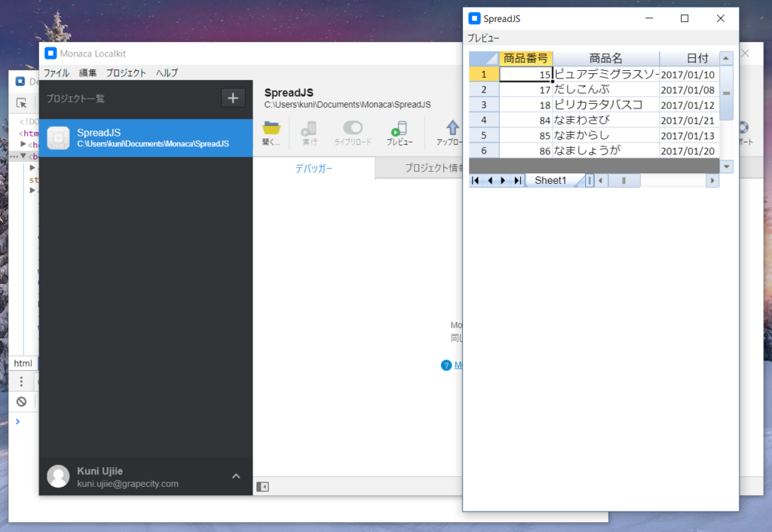772x532 pixels.
Task: Click the add project plus button
Action: click(x=233, y=98)
